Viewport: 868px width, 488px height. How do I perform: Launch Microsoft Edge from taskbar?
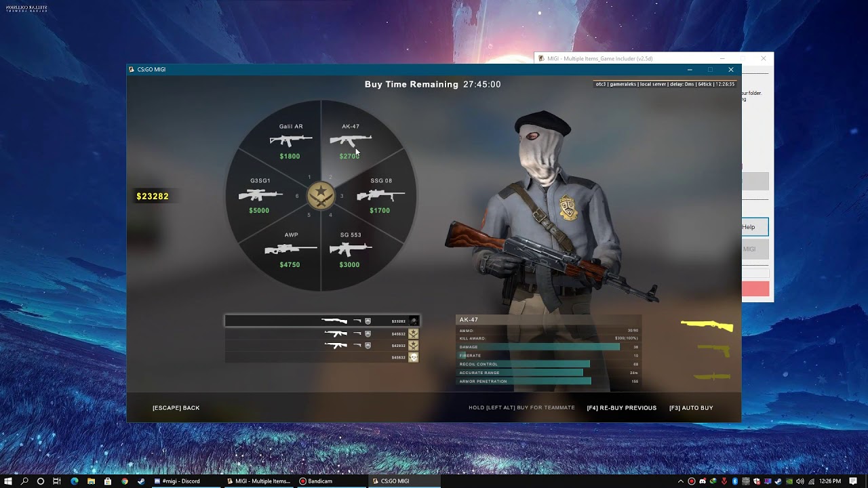point(75,481)
